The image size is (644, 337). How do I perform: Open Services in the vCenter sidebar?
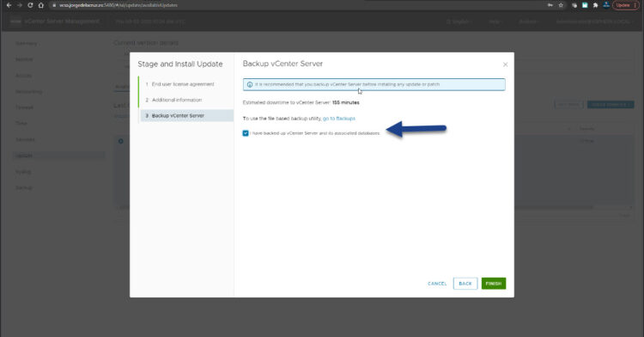point(25,140)
